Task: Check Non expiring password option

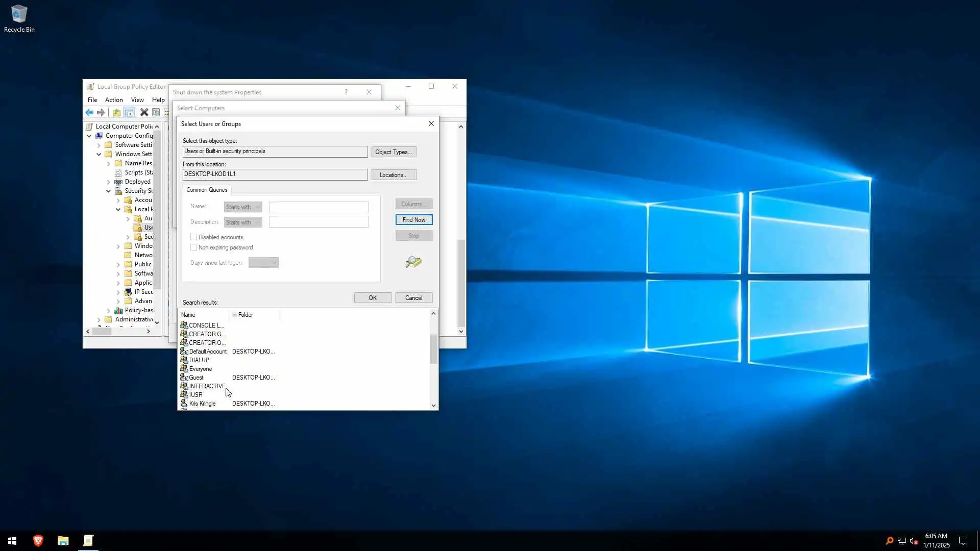Action: (x=194, y=247)
